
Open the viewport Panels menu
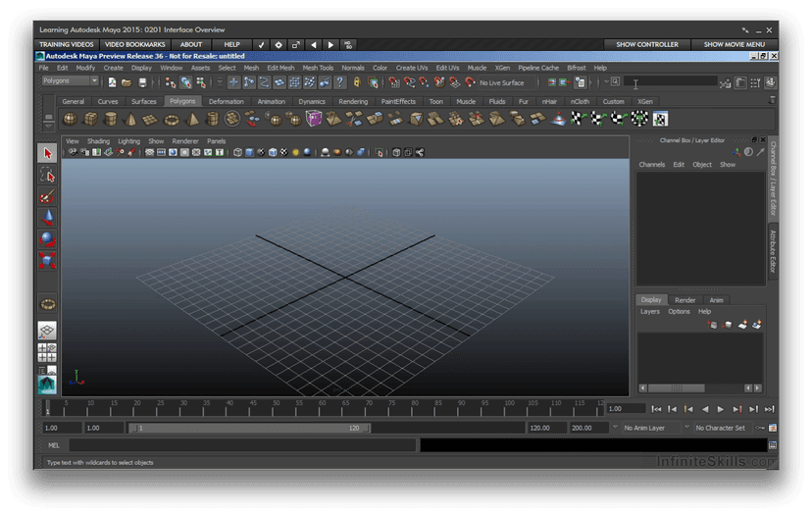coord(216,141)
